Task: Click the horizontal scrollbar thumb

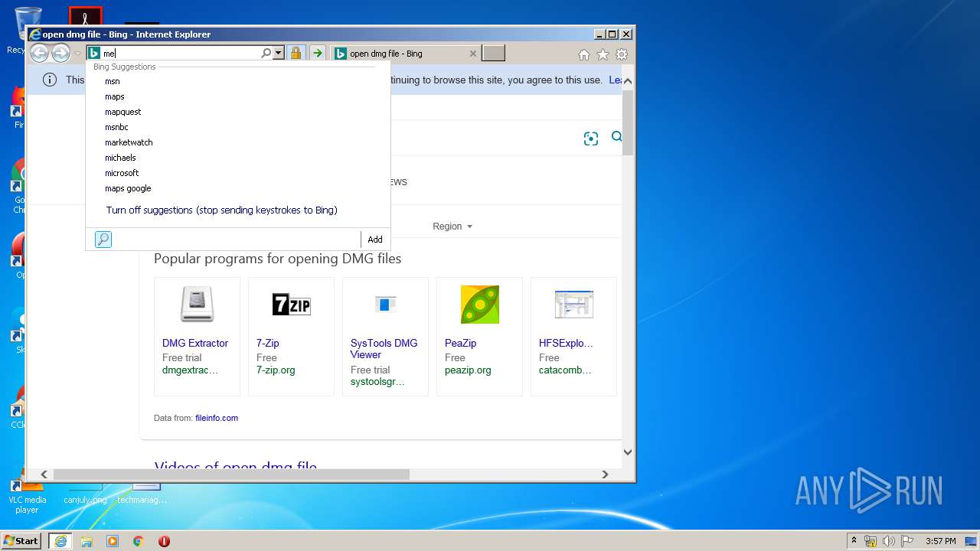Action: [231, 474]
